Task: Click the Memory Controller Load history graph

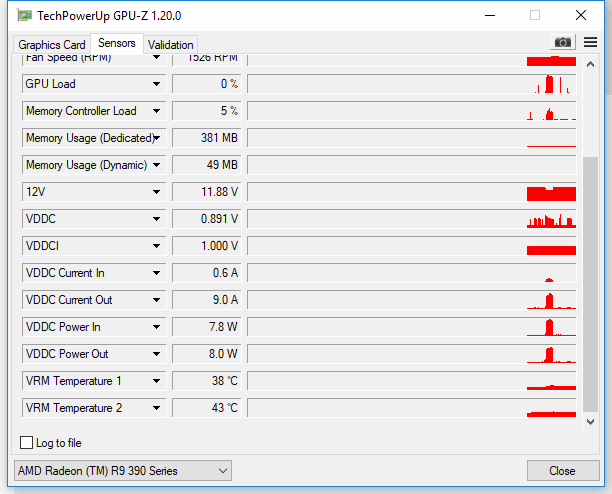Action: (412, 111)
